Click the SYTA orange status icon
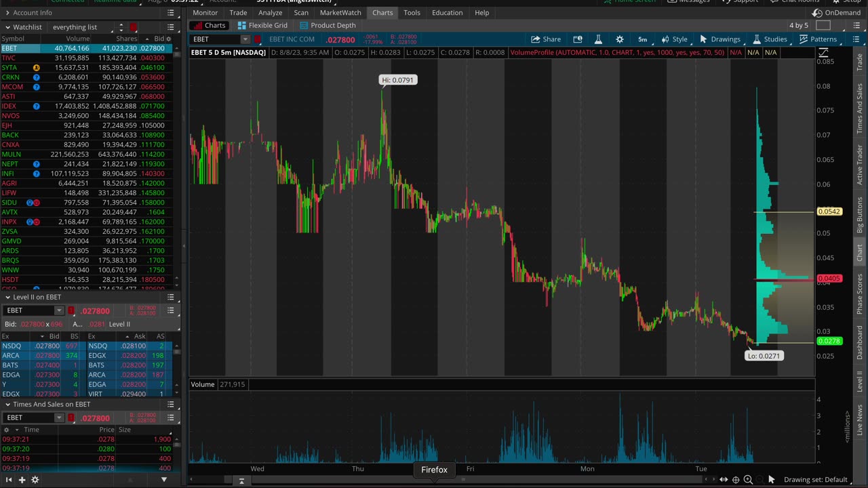 pos(37,68)
